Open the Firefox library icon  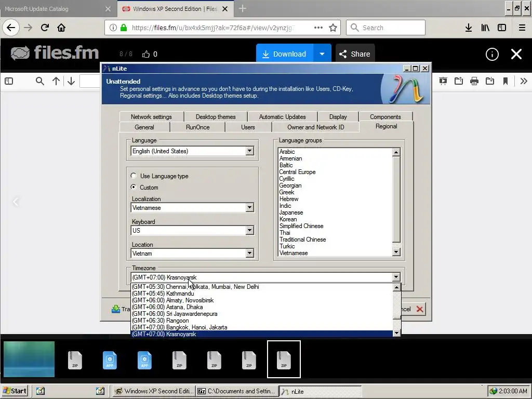point(485,28)
